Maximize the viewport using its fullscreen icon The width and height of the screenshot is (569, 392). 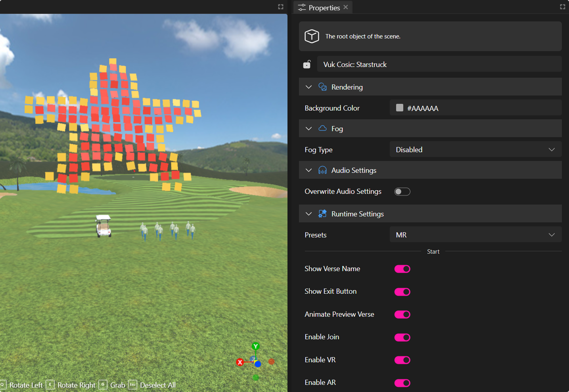(281, 7)
